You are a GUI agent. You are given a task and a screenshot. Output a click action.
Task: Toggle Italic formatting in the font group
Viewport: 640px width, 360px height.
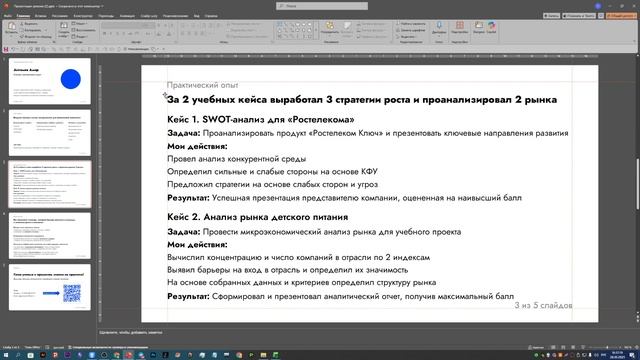111,33
